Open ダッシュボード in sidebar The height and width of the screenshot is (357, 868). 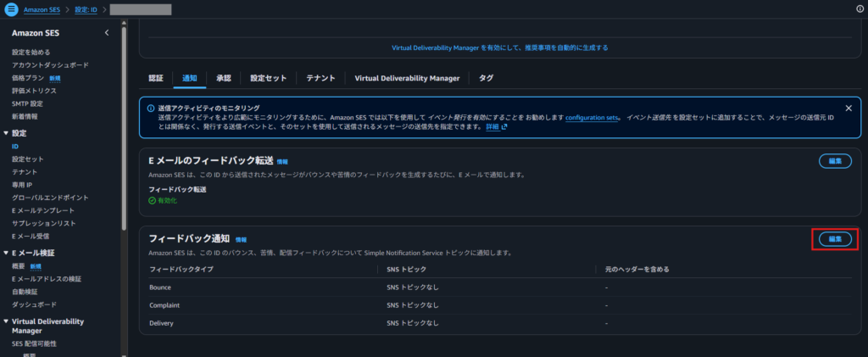(x=34, y=304)
